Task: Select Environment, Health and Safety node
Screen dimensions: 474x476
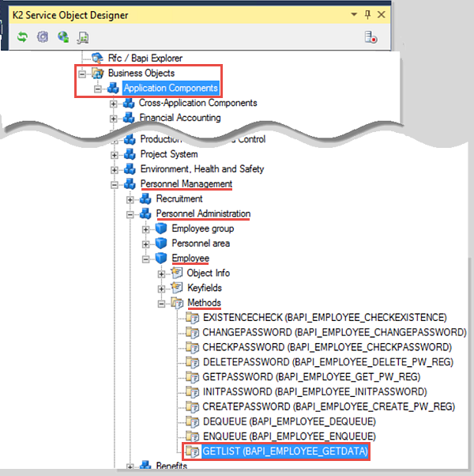Action: [201, 168]
